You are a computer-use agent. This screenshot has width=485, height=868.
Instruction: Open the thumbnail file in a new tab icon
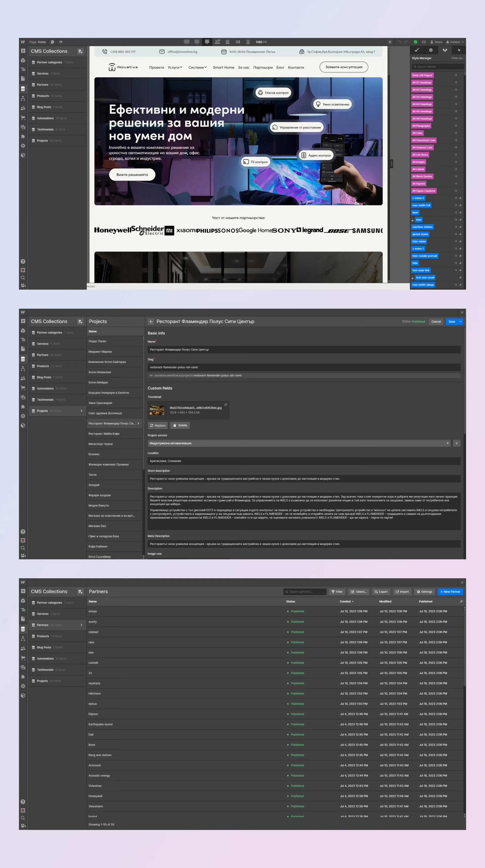click(226, 404)
